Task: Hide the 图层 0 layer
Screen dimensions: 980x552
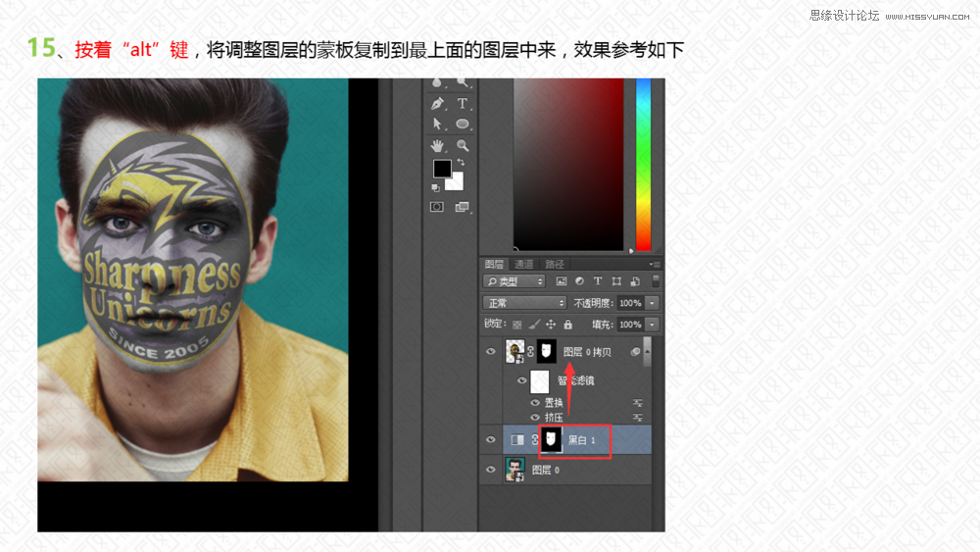Action: [491, 470]
